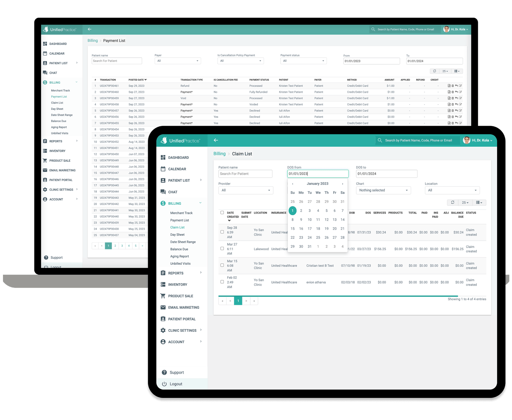Select January 15 in the date picker
Image resolution: width=512 pixels, height=420 pixels.
[292, 228]
